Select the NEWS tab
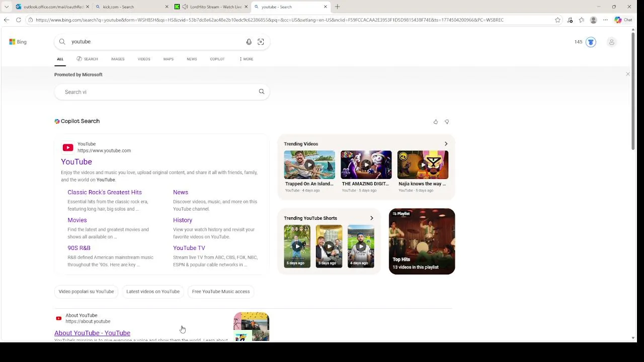This screenshot has width=644, height=362. pyautogui.click(x=192, y=59)
